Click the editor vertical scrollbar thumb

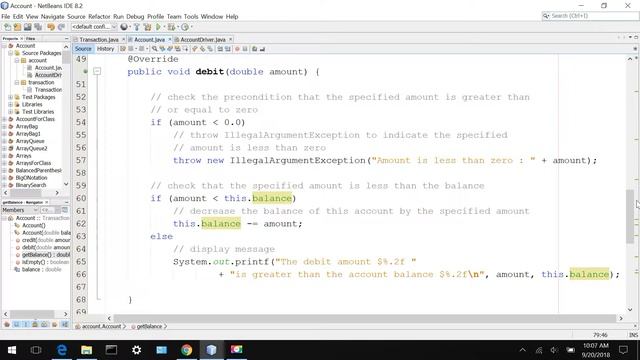(x=630, y=216)
